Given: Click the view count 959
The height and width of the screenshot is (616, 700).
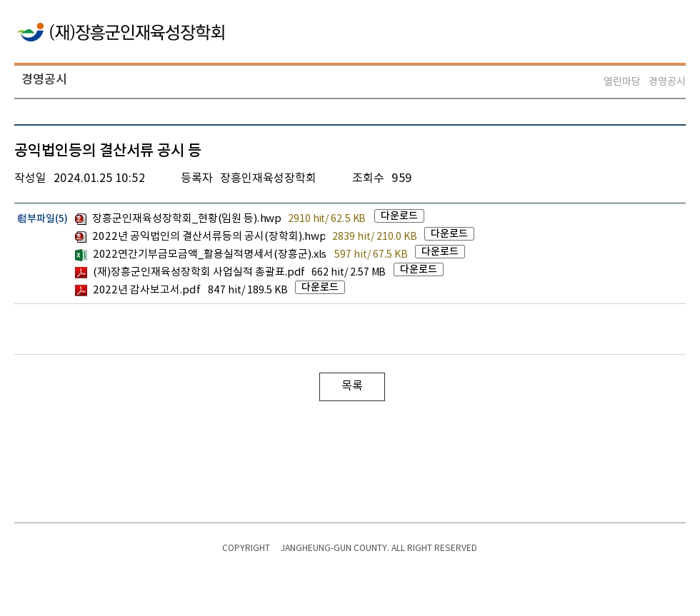Looking at the screenshot, I should pos(401,178).
